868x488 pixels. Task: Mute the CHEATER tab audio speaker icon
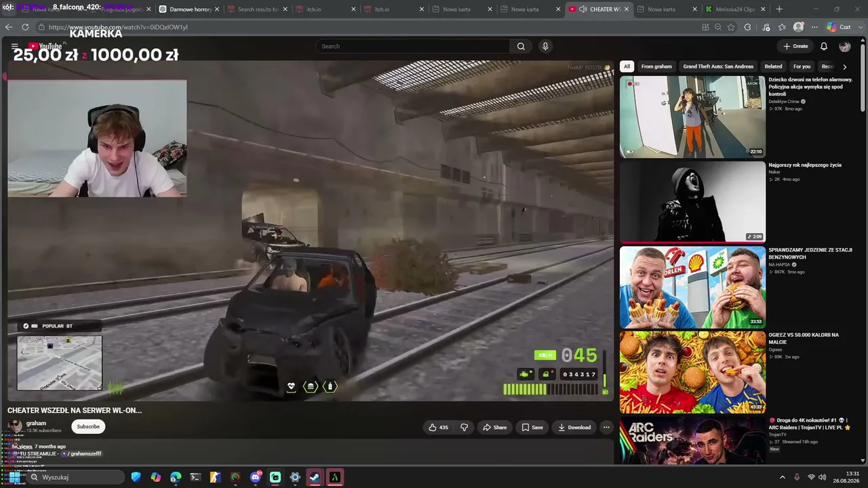(583, 9)
